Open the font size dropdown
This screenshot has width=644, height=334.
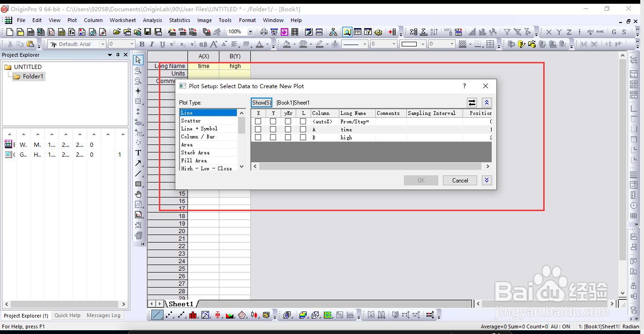point(132,44)
